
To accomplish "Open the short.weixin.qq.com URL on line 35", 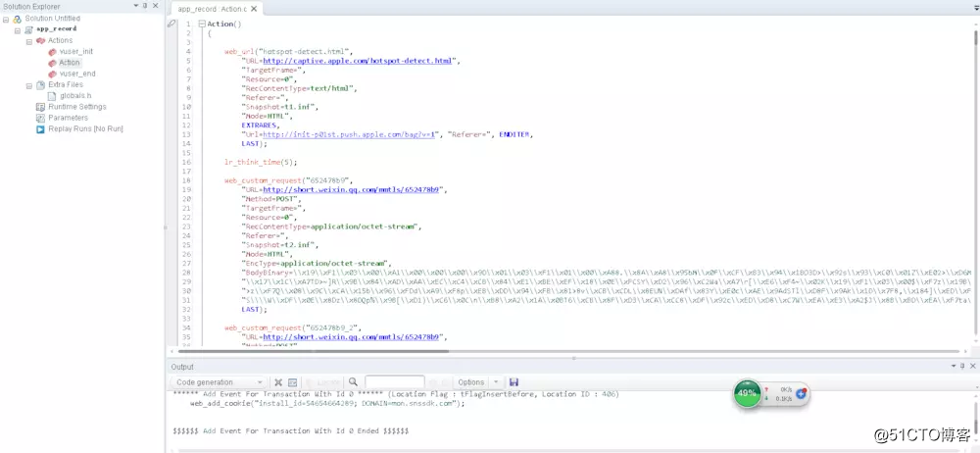I will point(353,337).
